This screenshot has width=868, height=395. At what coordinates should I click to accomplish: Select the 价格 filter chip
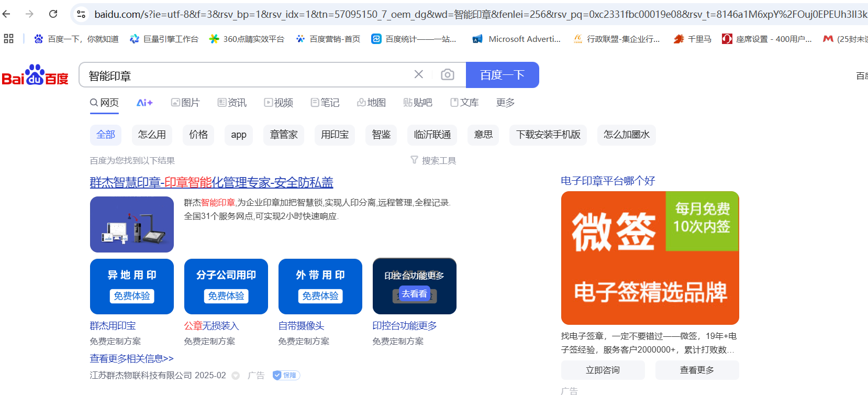pyautogui.click(x=198, y=135)
